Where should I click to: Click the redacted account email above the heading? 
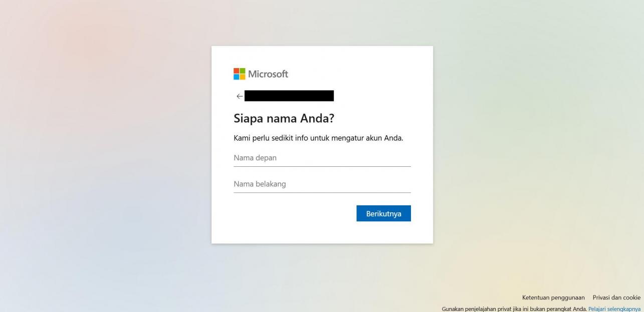tap(290, 95)
